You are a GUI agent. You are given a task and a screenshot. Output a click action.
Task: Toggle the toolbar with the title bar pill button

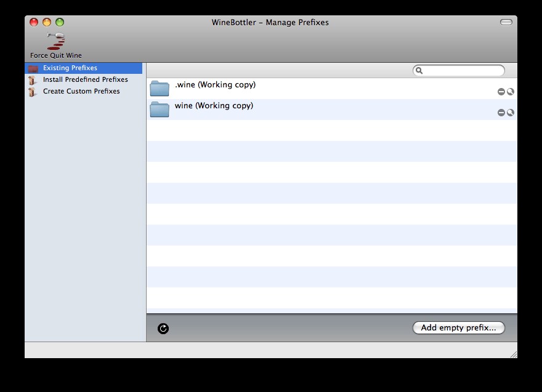tap(506, 22)
